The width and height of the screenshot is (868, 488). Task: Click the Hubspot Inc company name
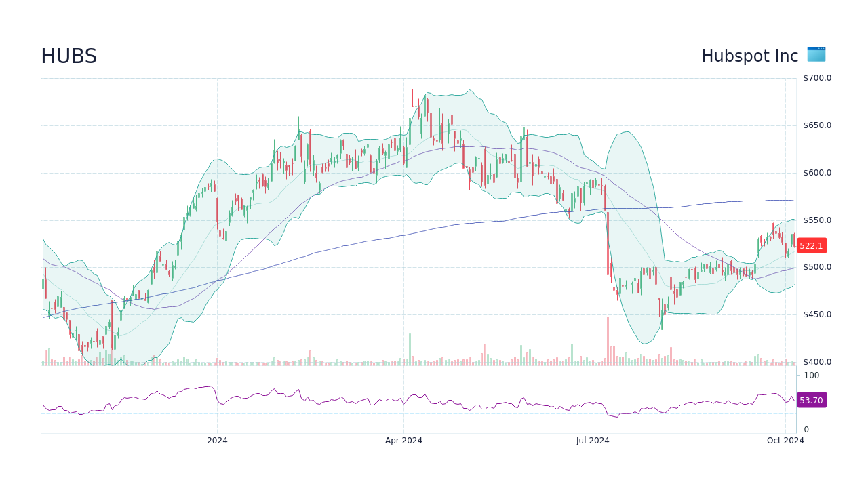click(750, 56)
